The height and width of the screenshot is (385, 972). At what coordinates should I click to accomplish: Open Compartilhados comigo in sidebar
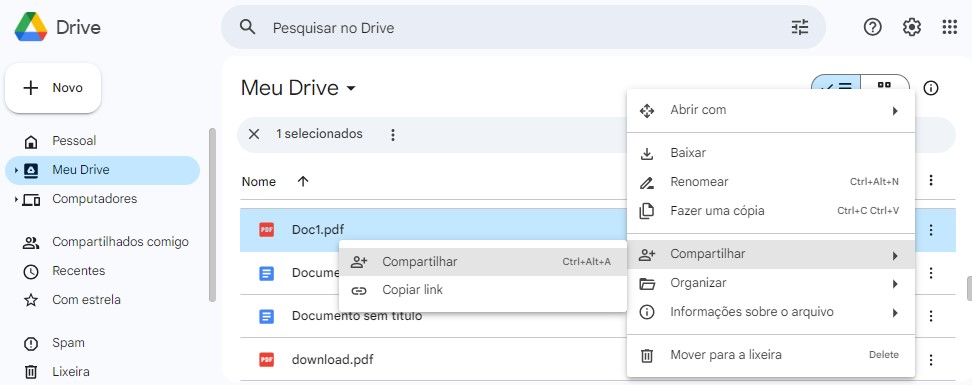click(x=102, y=242)
